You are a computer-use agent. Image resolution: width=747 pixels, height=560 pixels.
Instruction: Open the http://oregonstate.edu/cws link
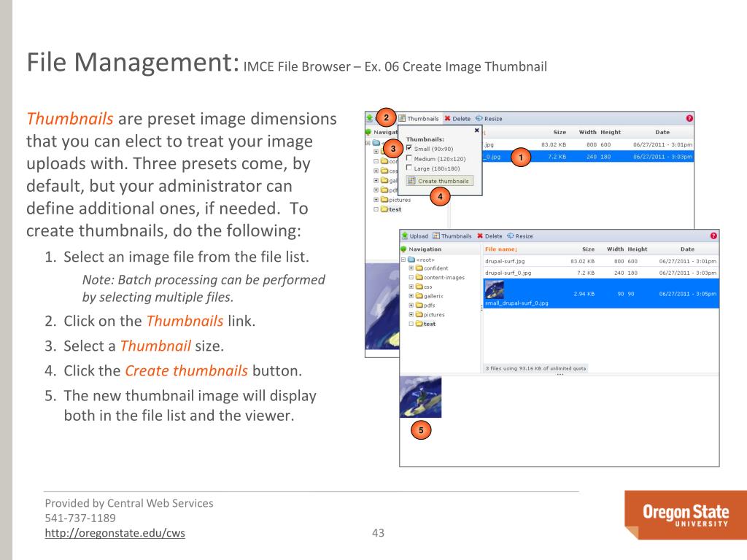(115, 533)
